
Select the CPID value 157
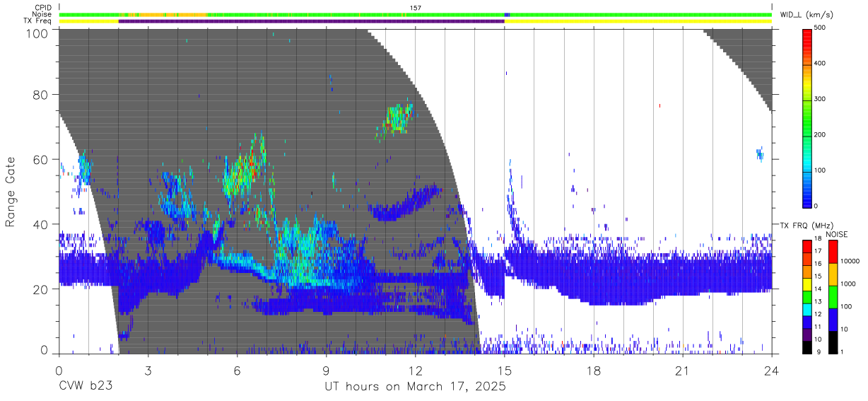click(415, 8)
